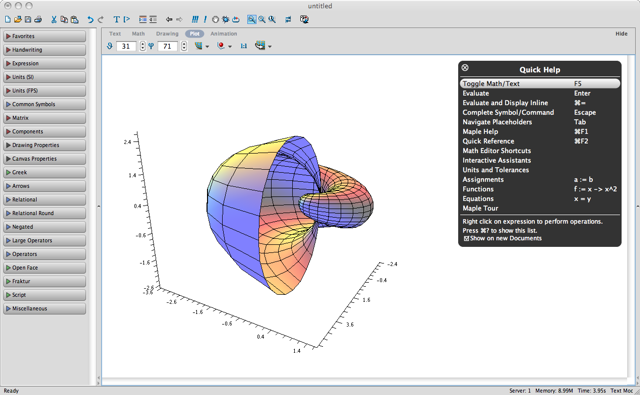Select the second zoom magnifier icon
Viewport: 640px width, 395px height.
(262, 19)
